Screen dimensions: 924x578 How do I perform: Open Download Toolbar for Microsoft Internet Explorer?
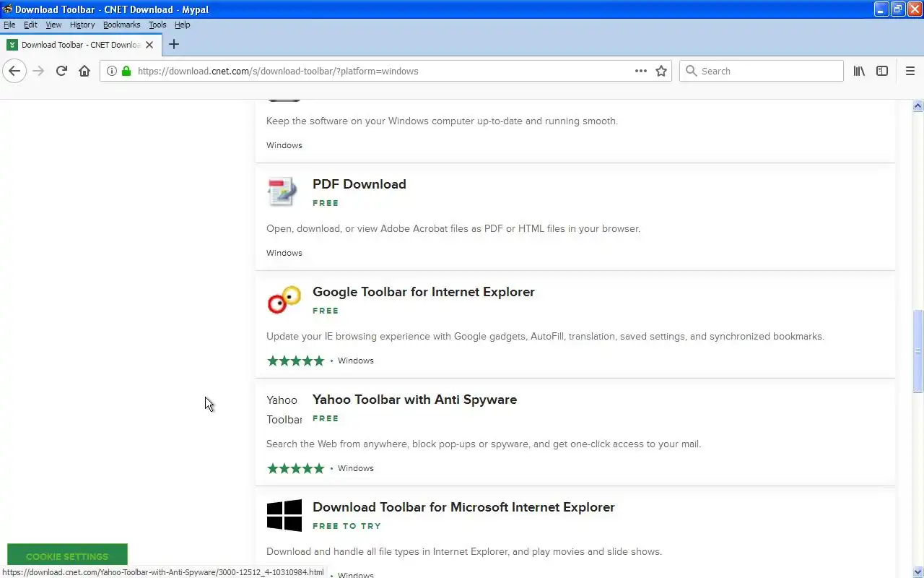463,507
